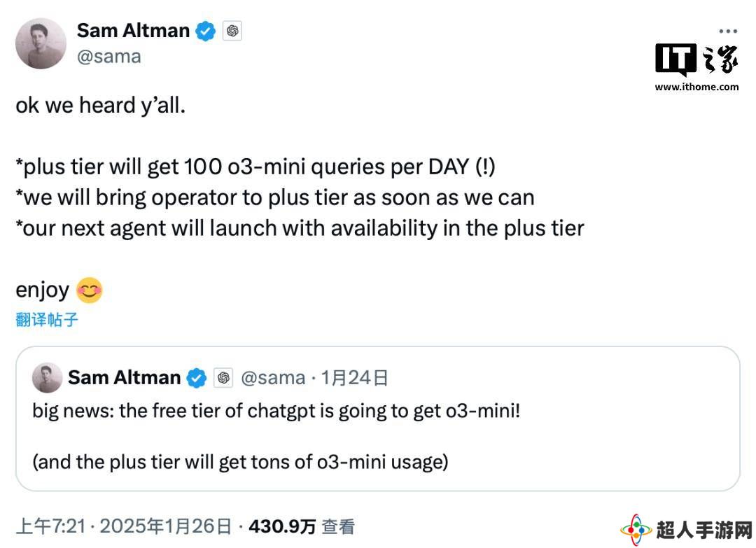Click the OpenAI affiliation badge in main post header
This screenshot has height=548, width=756.
[x=232, y=31]
